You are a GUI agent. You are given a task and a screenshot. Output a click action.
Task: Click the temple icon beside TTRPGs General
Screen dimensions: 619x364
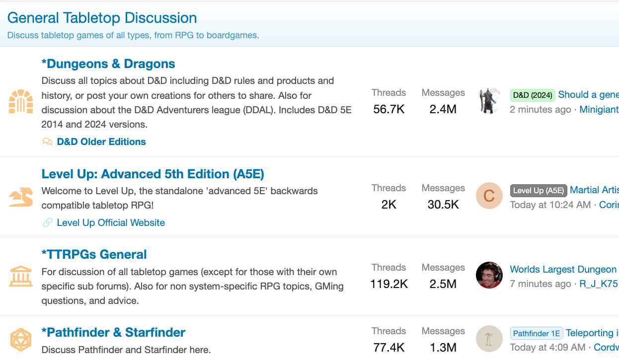pyautogui.click(x=20, y=275)
